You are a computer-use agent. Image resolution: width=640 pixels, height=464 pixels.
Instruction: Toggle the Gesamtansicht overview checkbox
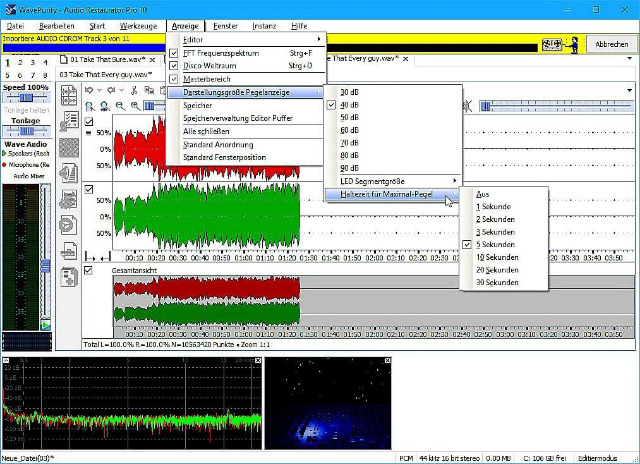(90, 271)
